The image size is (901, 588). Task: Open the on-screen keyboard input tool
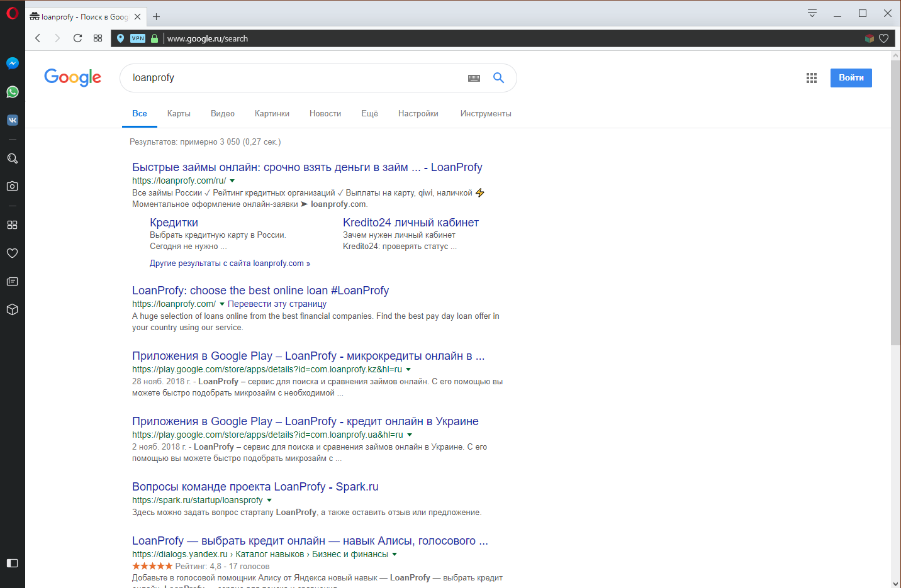point(474,78)
